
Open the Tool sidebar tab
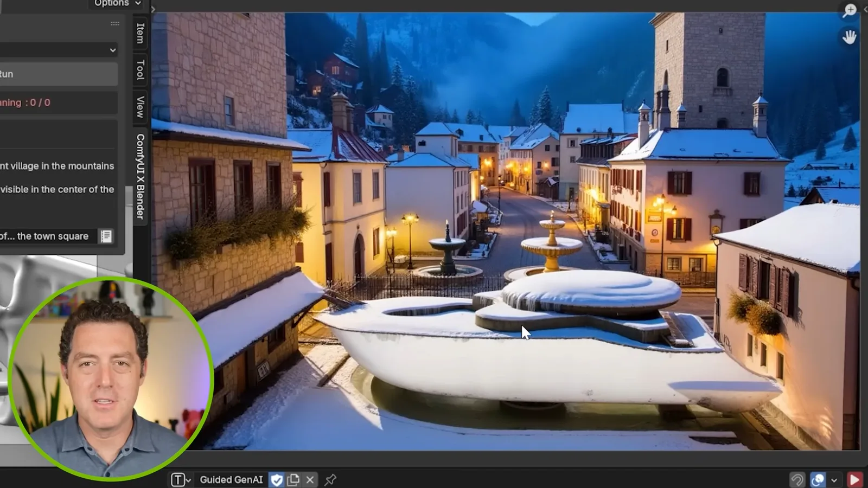[141, 70]
